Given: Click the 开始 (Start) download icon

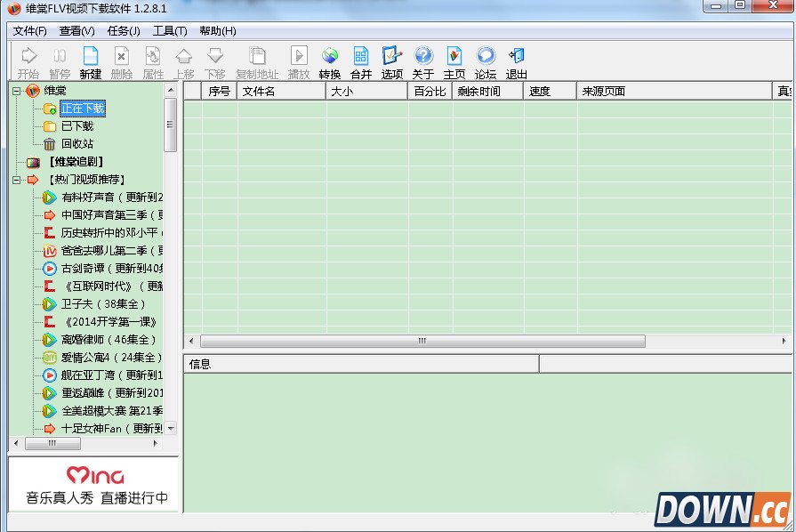Looking at the screenshot, I should (28, 60).
